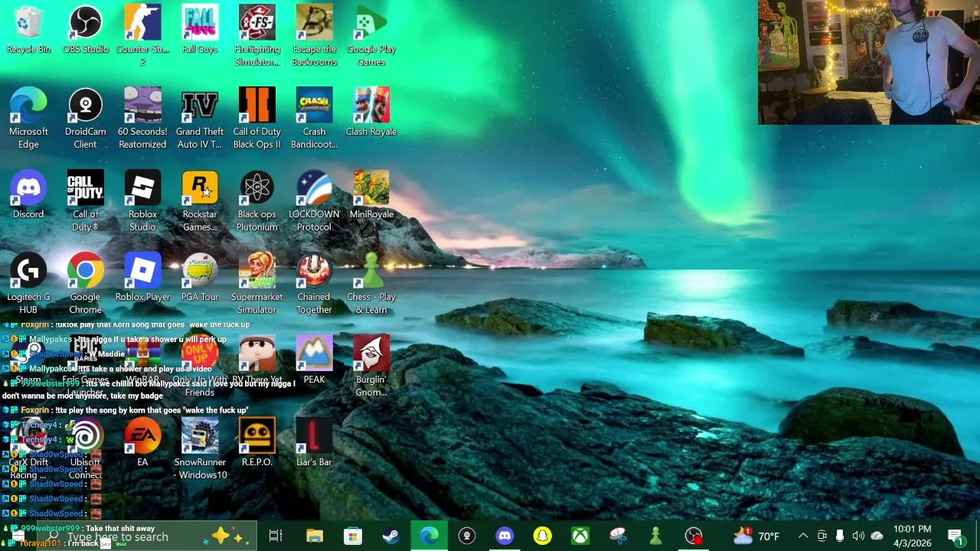
Task: Select the Logitech G HUB shortcut
Action: (28, 284)
